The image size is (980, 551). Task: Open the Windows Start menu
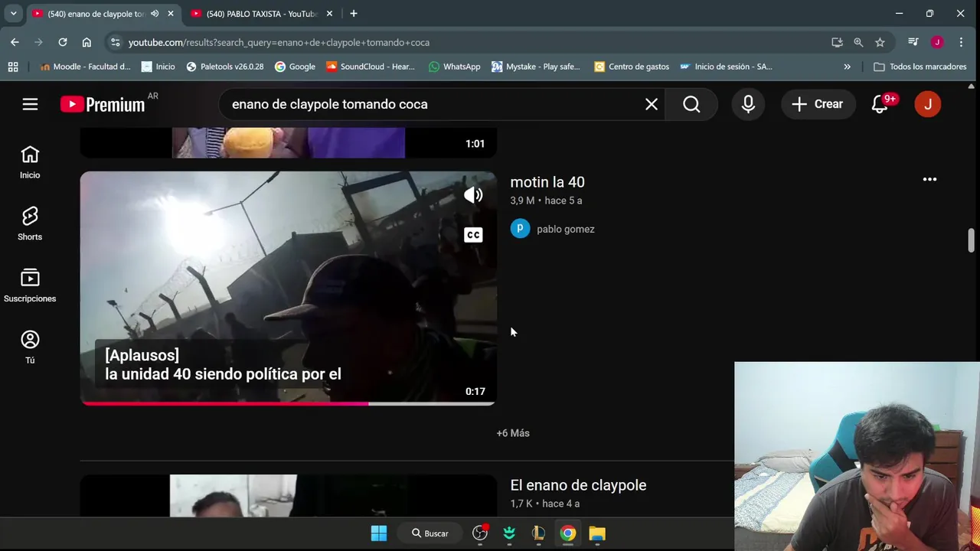pyautogui.click(x=379, y=533)
